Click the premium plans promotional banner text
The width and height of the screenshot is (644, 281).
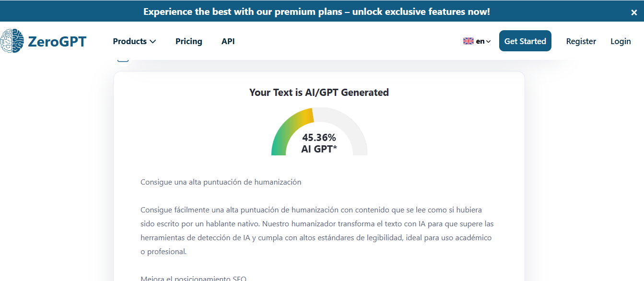(x=316, y=12)
